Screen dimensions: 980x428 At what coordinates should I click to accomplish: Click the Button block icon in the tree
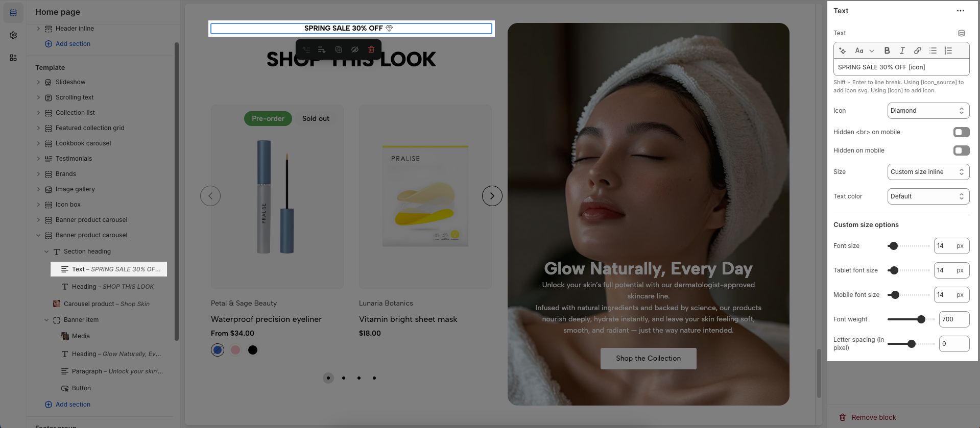coord(65,388)
